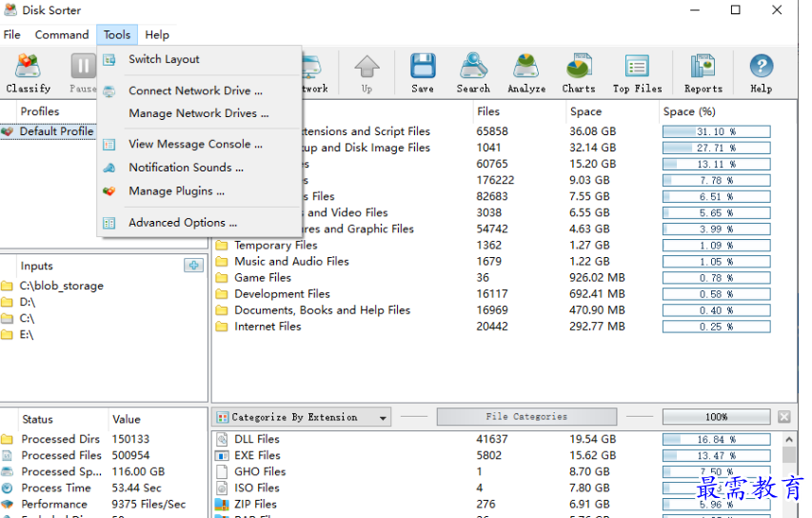Select Internet Files row
This screenshot has height=518, width=812.
click(x=492, y=327)
